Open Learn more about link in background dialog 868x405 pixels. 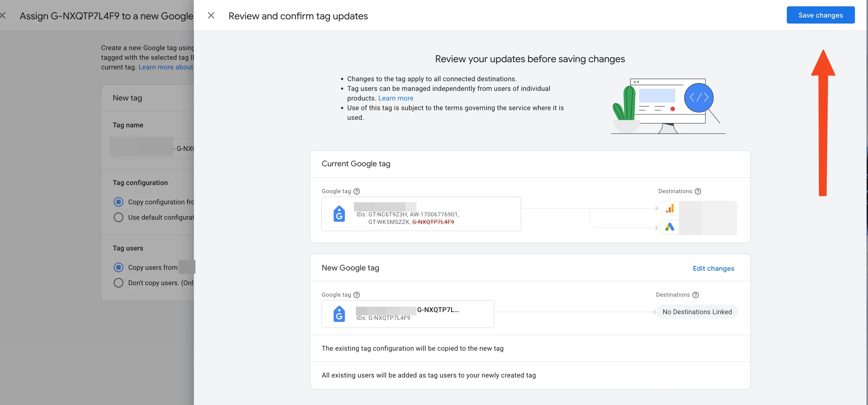click(166, 67)
